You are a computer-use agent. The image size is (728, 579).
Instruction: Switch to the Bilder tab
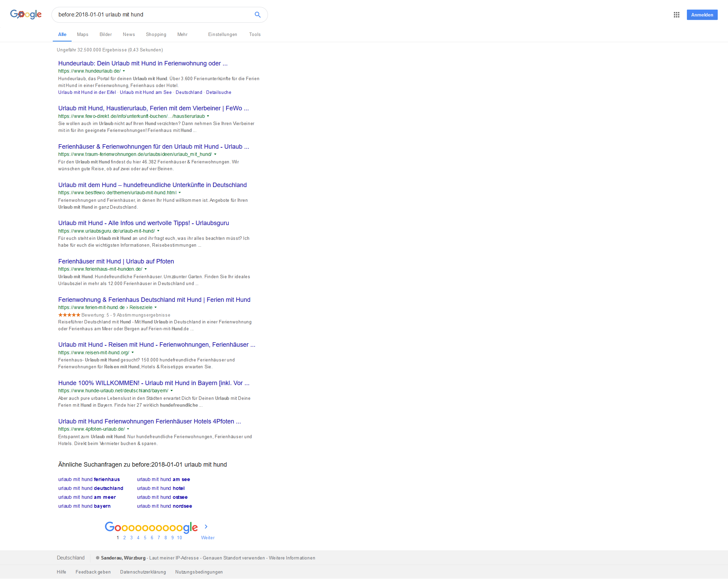106,34
